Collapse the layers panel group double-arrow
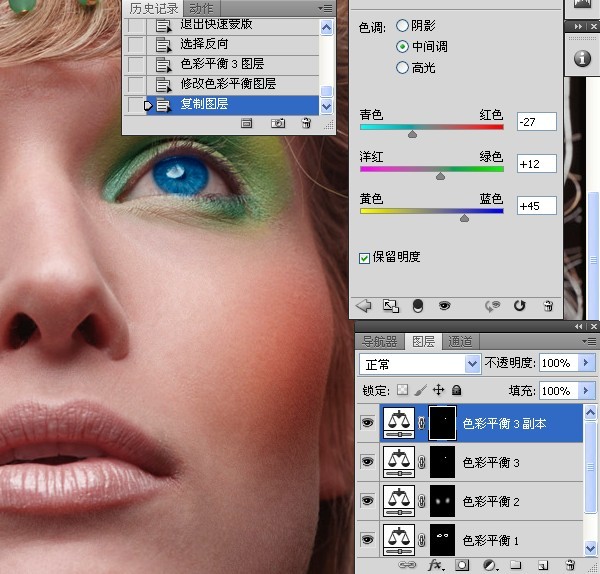This screenshot has height=574, width=600. coord(578,326)
